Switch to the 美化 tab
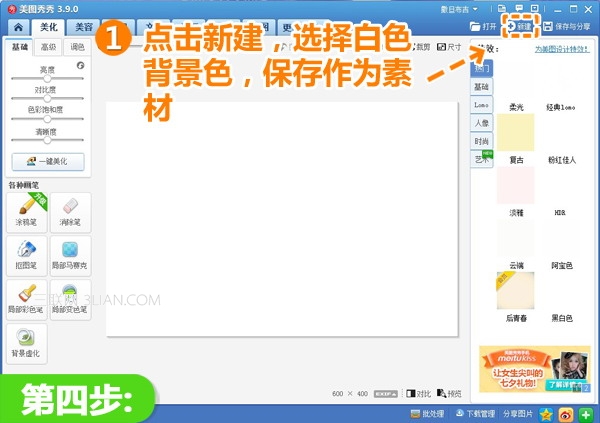 click(x=49, y=27)
